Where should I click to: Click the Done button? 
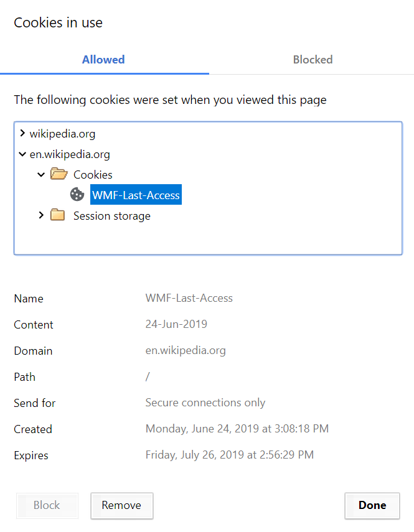coord(372,505)
